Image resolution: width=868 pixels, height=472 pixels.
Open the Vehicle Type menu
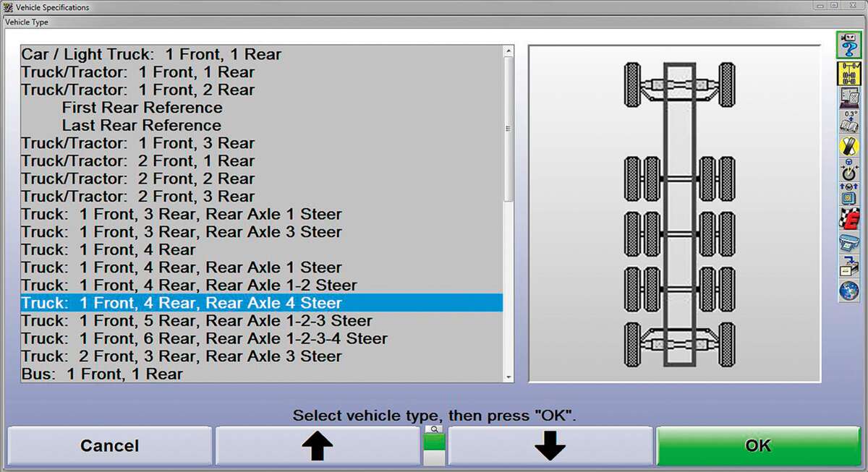(x=27, y=22)
